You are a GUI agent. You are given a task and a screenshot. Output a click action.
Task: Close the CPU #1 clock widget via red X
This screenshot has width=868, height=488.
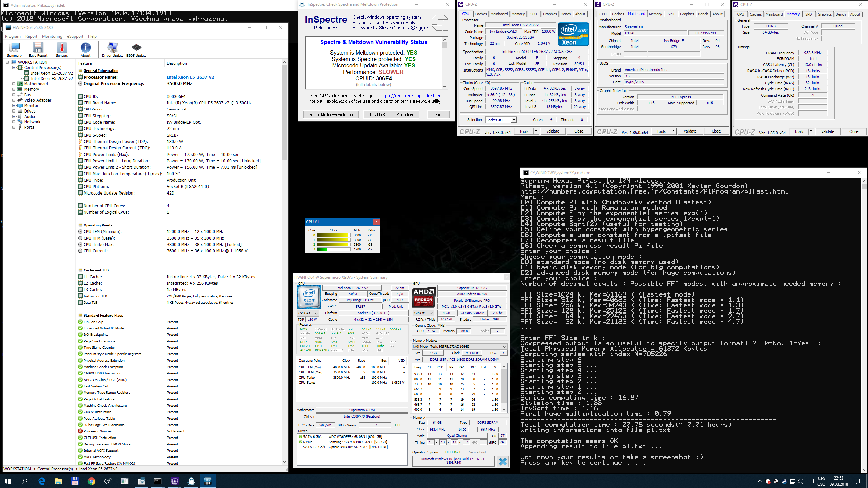[x=376, y=222]
